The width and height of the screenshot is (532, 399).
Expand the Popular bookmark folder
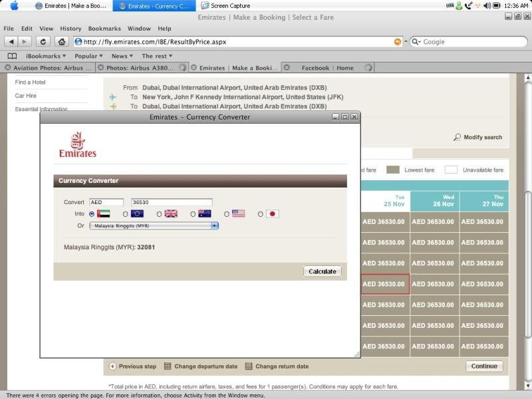[x=88, y=56]
